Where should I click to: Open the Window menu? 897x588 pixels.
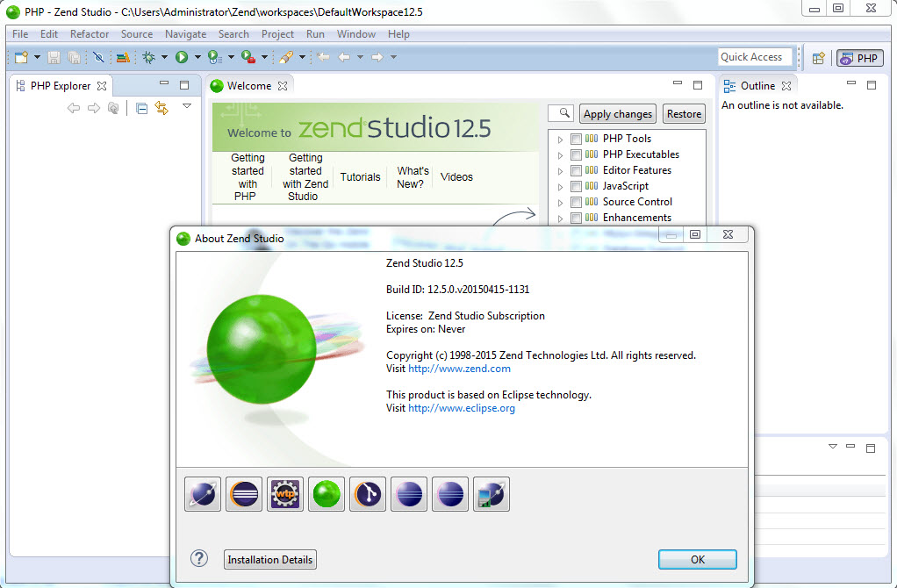pos(355,34)
